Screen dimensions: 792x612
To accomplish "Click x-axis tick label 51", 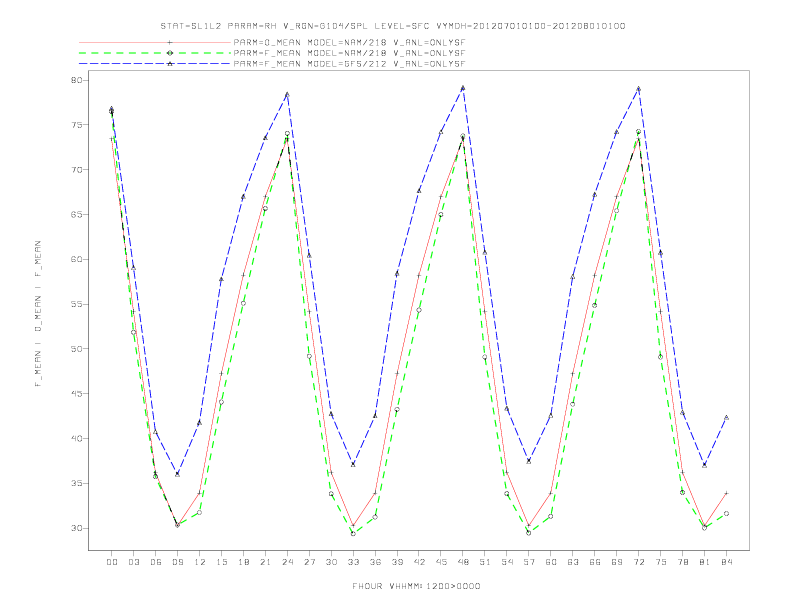I will [x=485, y=562].
